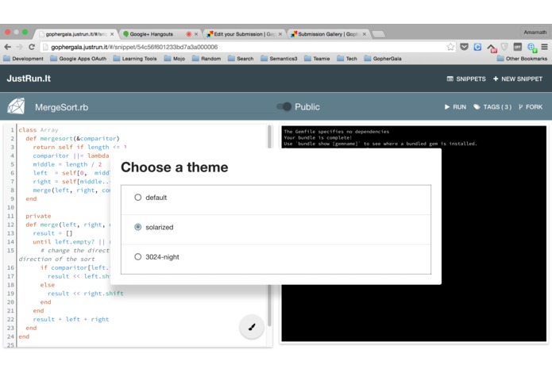Open the Teamie bookmarks folder
Screen dimensions: 552x392
coord(317,59)
